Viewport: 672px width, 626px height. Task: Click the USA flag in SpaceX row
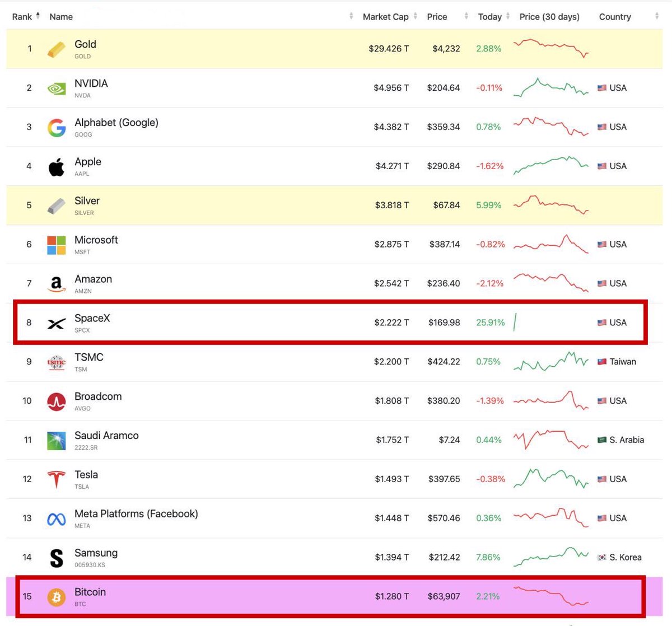coord(602,323)
